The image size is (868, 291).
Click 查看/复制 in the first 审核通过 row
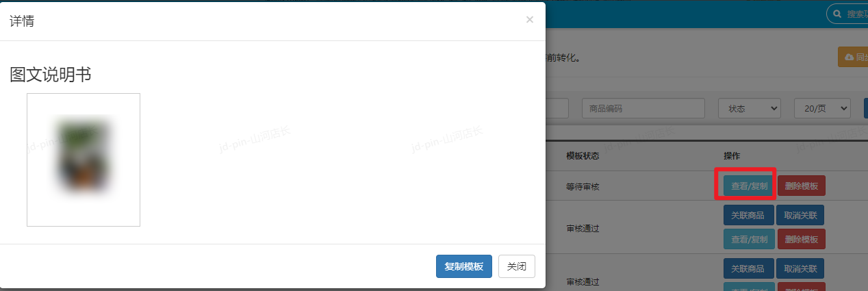pos(749,239)
